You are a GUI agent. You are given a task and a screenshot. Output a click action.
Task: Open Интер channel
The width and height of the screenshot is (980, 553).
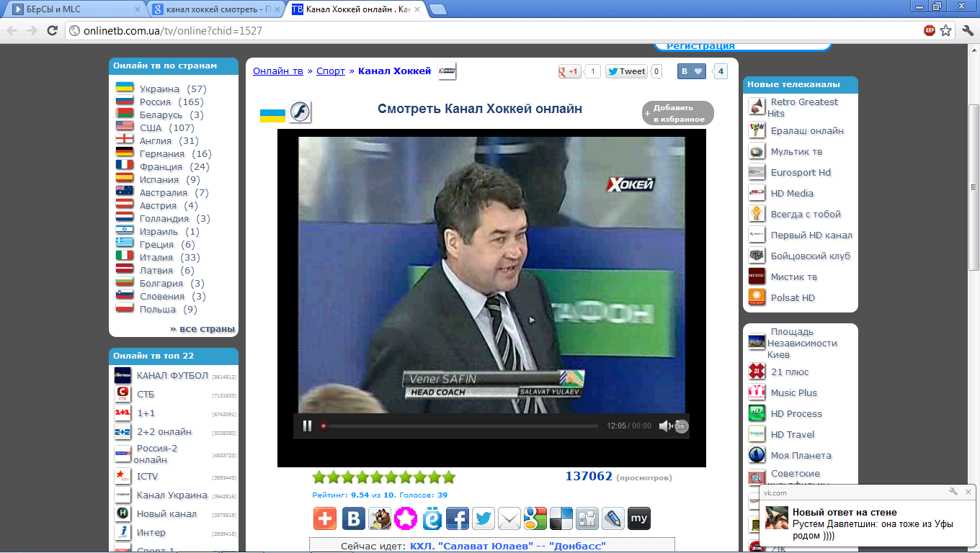pos(151,532)
